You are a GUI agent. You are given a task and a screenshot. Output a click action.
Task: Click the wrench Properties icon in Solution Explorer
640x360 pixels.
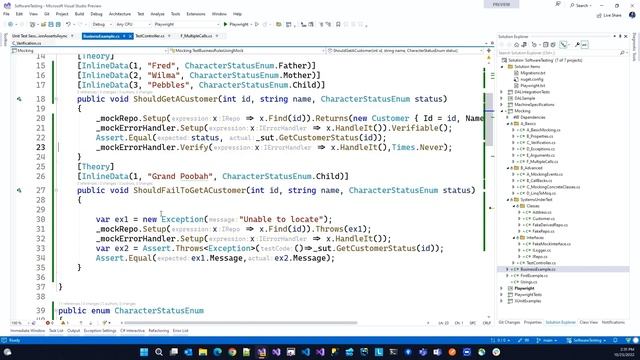[x=577, y=44]
